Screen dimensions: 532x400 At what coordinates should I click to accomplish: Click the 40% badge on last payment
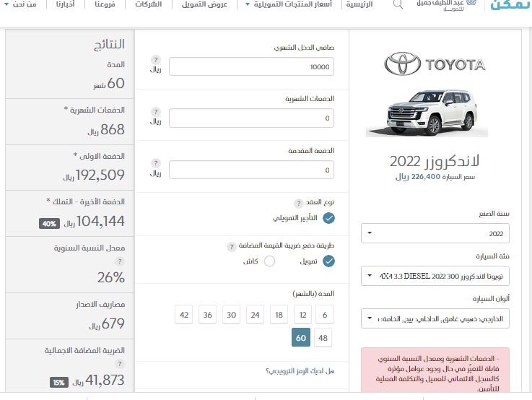click(49, 224)
